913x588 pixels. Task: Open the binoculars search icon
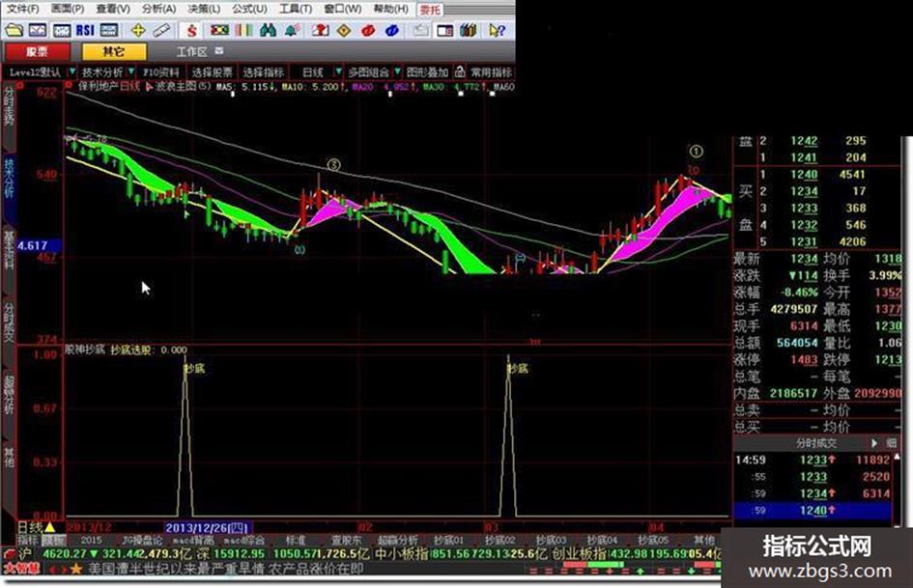click(x=268, y=30)
